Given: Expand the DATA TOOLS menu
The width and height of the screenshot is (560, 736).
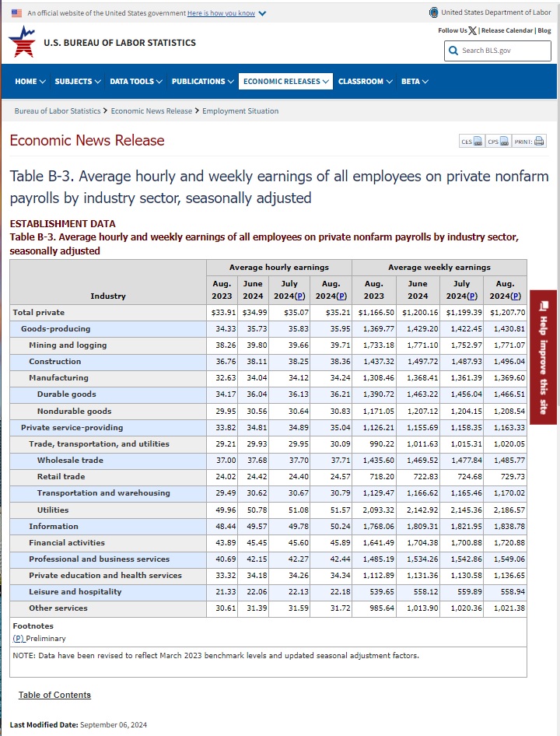Looking at the screenshot, I should coord(135,82).
